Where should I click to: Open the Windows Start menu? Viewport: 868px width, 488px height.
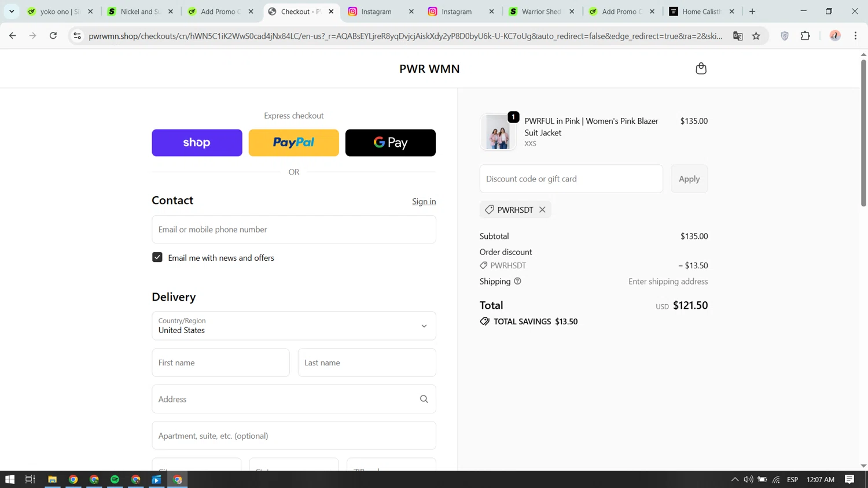(10, 479)
